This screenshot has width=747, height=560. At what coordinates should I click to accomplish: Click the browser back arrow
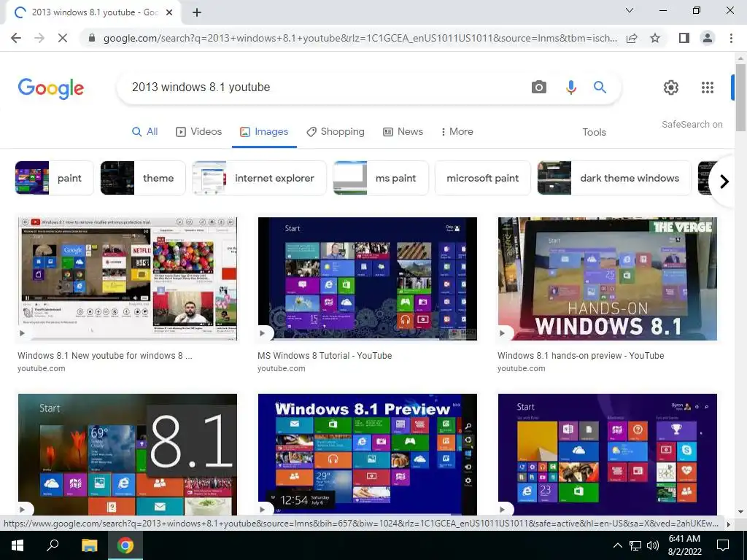click(x=16, y=38)
